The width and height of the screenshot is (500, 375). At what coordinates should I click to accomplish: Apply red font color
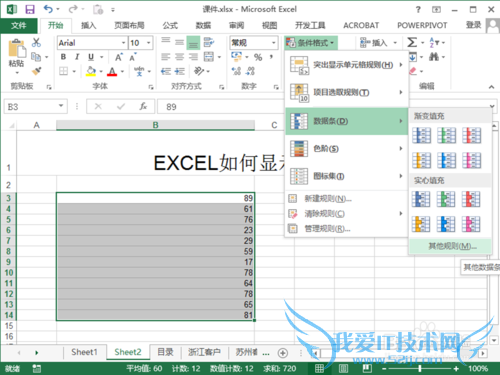pos(112,71)
